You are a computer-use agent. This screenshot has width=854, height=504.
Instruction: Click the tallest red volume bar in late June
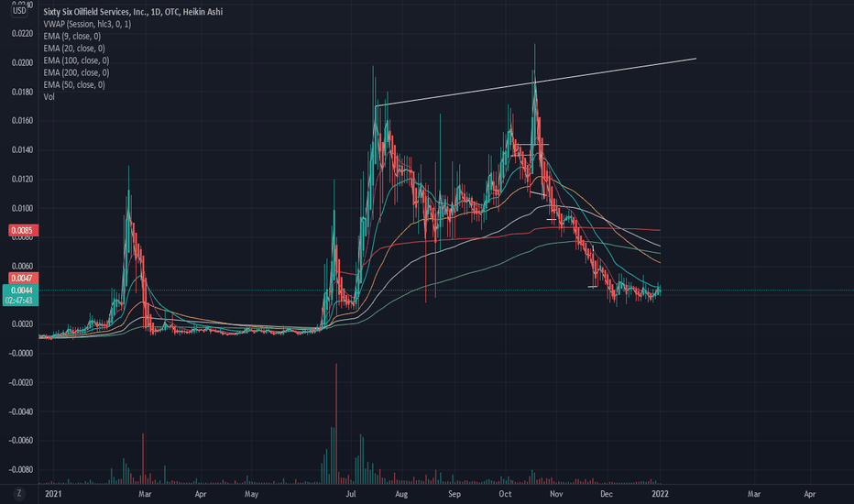tap(336, 423)
